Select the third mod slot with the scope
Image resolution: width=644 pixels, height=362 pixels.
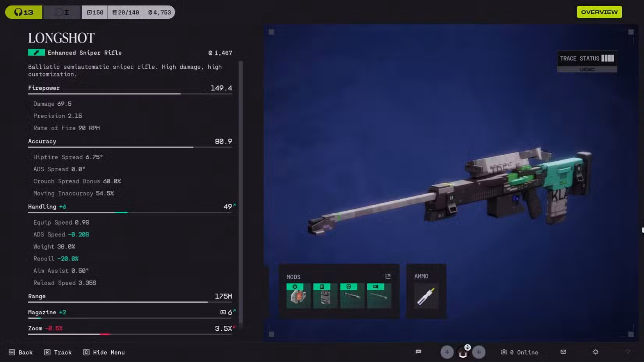pos(352,296)
